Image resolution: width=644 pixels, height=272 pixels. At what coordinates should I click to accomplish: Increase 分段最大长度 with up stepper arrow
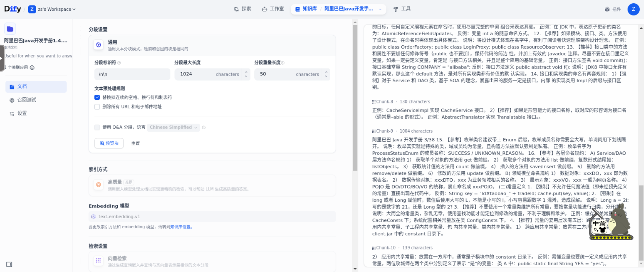[246, 72]
